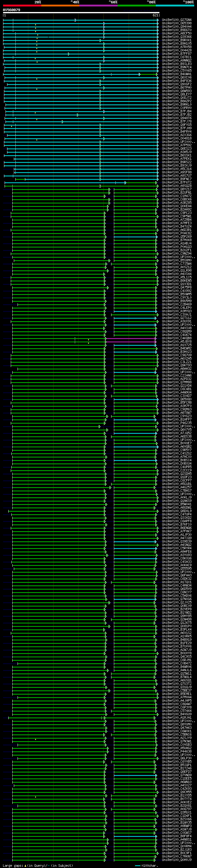Select hit label UniRef100_B9H105
This screenshot has height=868, width=197.
point(177,43)
